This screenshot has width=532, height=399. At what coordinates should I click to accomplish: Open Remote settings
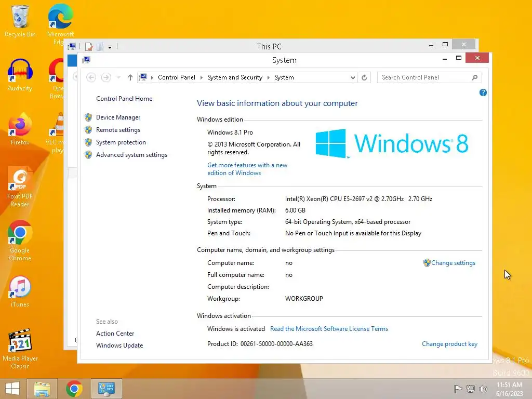tap(118, 130)
